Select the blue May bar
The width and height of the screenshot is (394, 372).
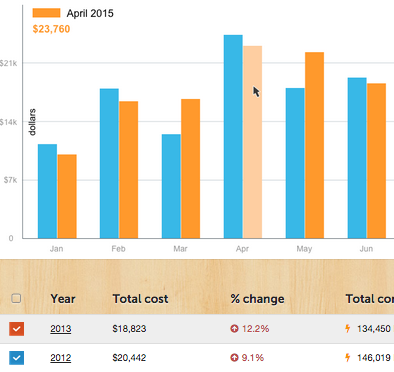[295, 163]
